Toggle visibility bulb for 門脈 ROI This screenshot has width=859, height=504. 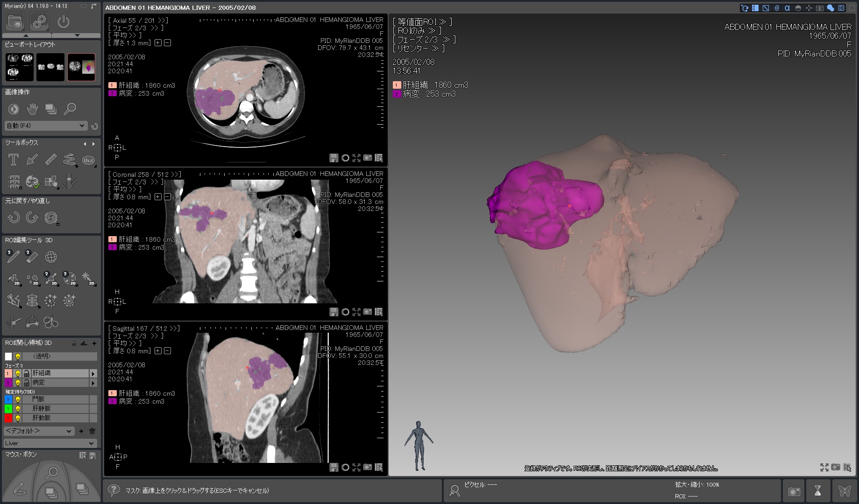[18, 399]
